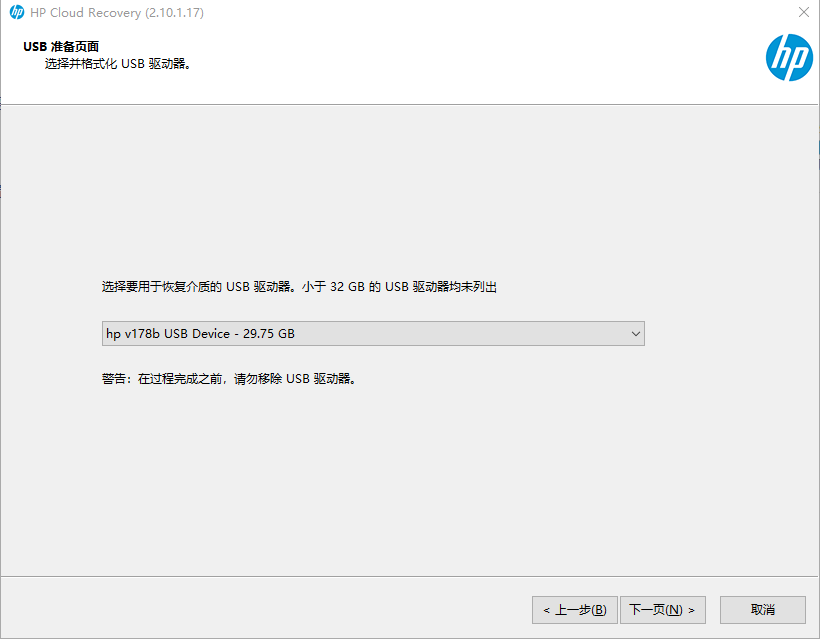
Task: Select hp v178b USB Device - 29.75 GB
Action: pyautogui.click(x=300, y=333)
